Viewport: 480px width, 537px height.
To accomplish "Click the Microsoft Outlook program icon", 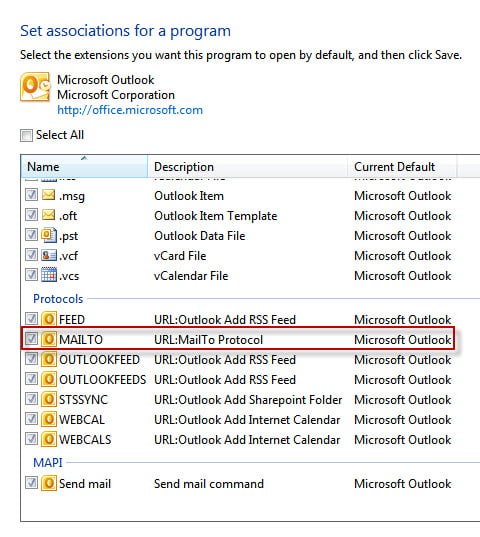I will click(35, 87).
